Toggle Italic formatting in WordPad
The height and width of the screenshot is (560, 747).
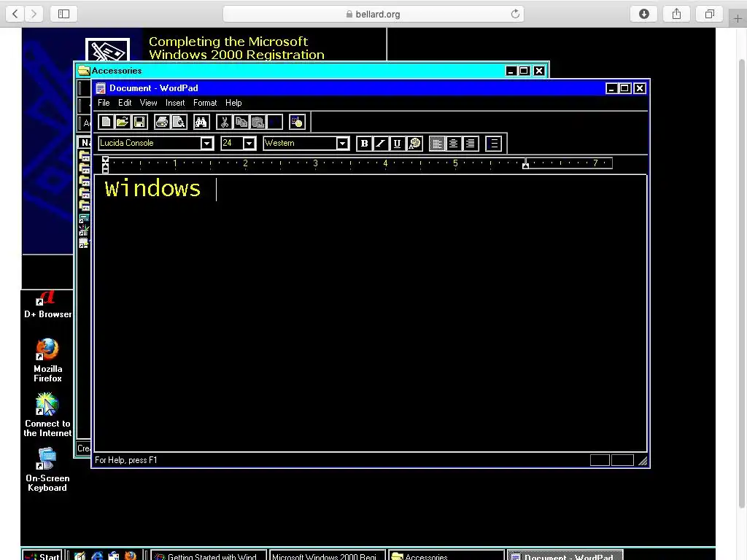(x=381, y=144)
